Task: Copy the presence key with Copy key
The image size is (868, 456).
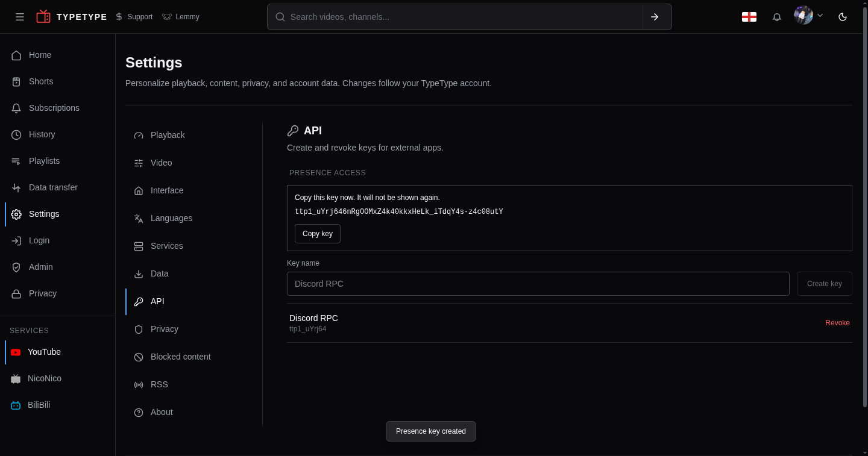Action: click(x=318, y=234)
